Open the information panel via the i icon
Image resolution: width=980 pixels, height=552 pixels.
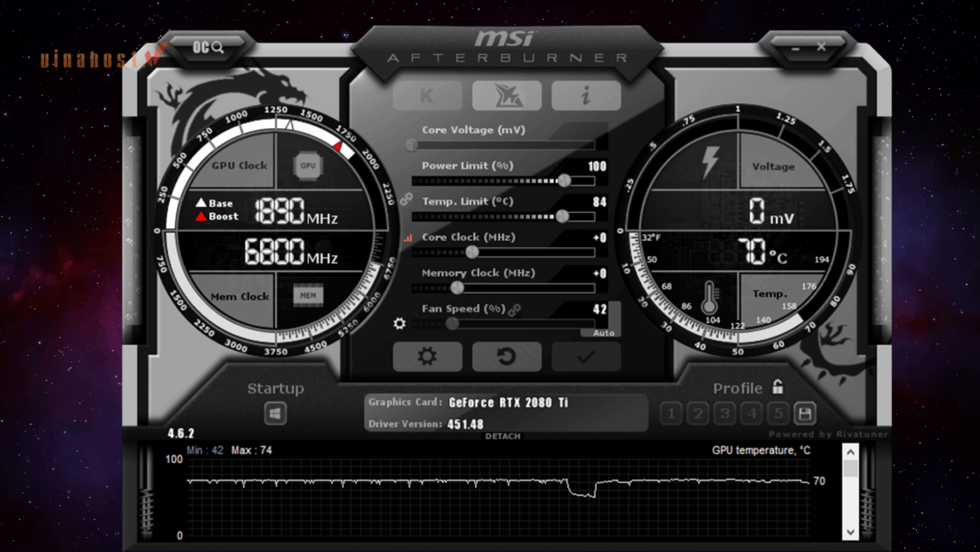(585, 96)
